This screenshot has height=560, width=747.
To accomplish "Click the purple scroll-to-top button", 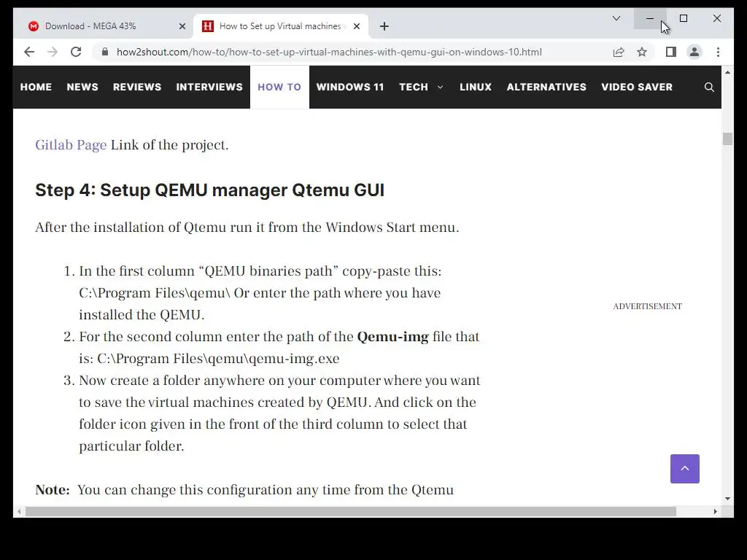I will 684,469.
